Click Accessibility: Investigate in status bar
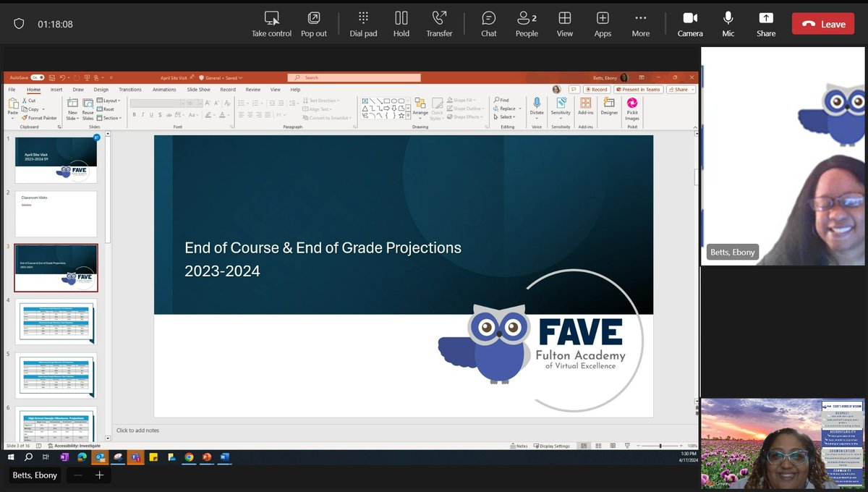868x492 pixels. [74, 446]
